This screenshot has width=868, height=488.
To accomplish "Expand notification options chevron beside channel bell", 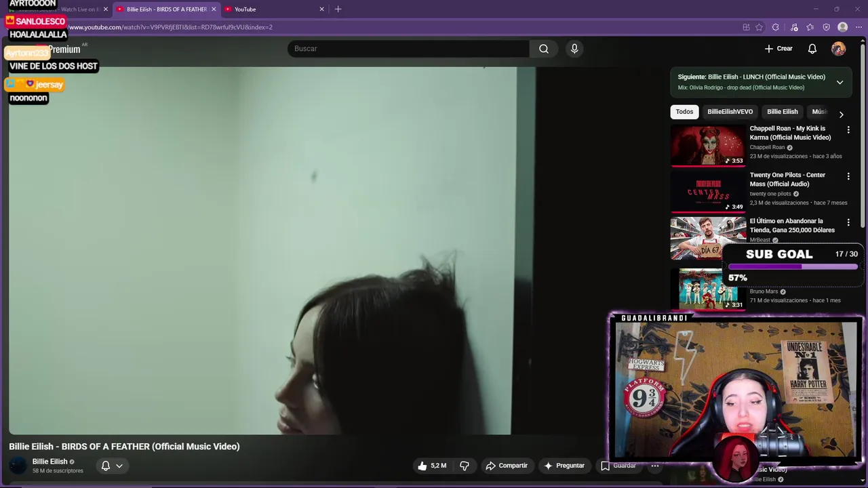I will coord(119,466).
